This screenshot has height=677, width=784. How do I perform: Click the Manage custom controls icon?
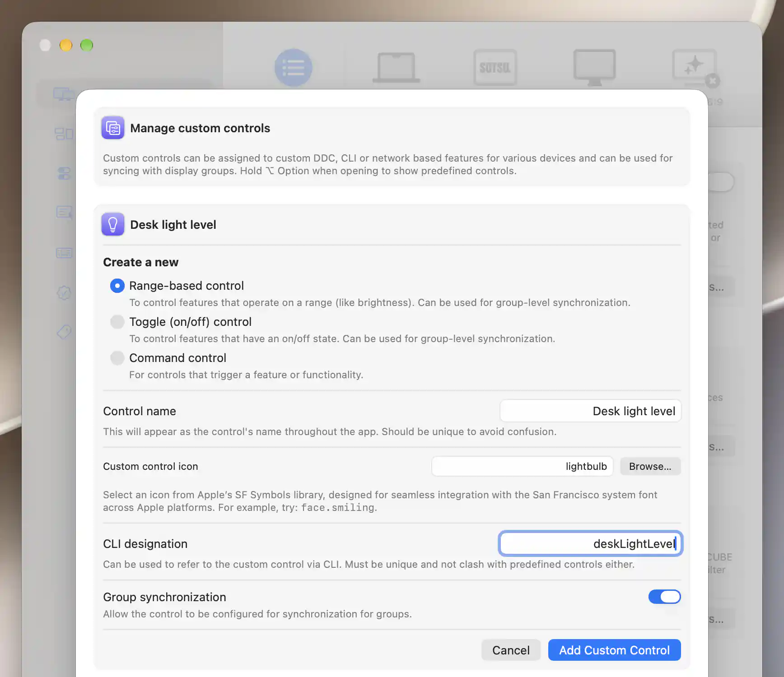point(113,128)
